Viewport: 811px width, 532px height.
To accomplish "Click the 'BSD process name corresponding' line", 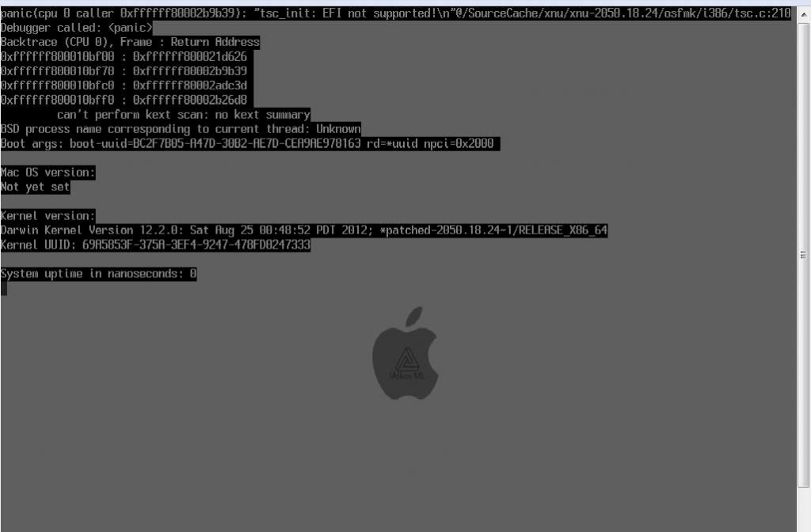I will [x=181, y=129].
